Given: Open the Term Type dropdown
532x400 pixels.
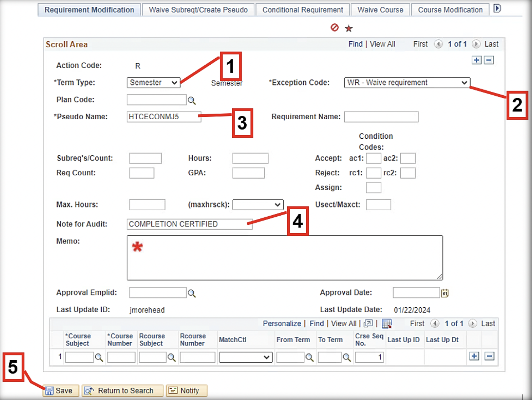Looking at the screenshot, I should tap(153, 83).
